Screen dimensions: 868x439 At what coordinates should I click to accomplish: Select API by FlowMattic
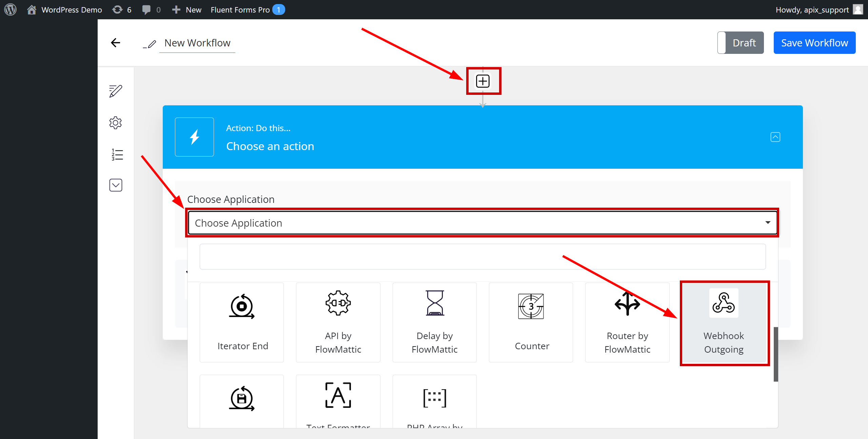coord(338,322)
